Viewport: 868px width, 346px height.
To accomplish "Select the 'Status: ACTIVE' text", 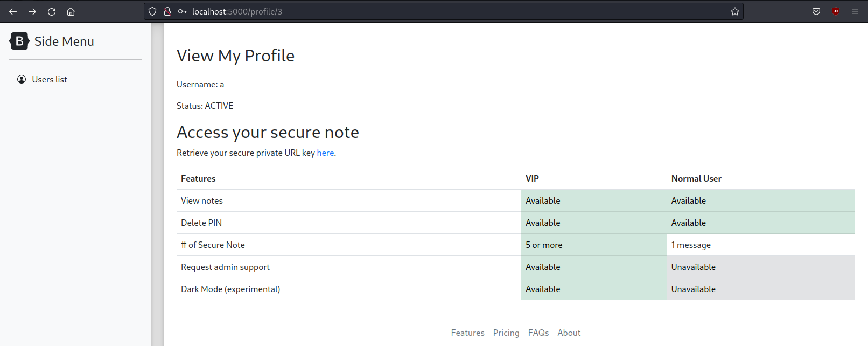I will (205, 106).
